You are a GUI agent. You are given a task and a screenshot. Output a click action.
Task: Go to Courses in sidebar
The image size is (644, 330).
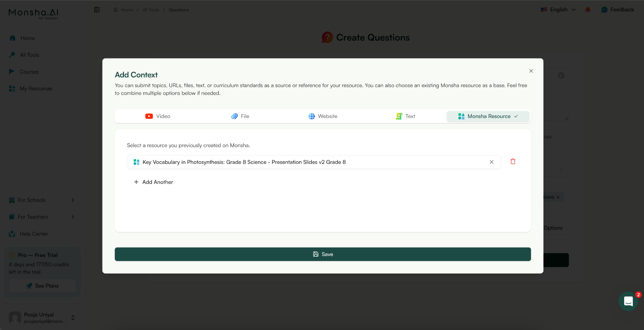tap(24, 72)
